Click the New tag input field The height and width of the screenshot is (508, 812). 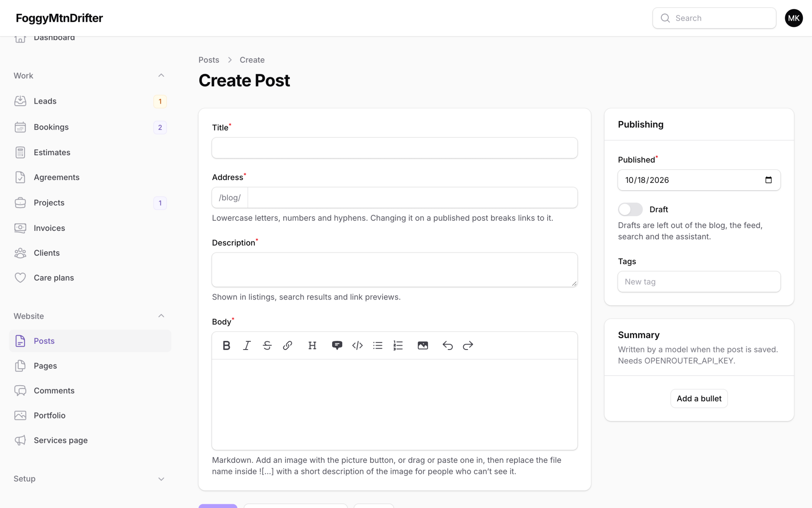point(699,282)
